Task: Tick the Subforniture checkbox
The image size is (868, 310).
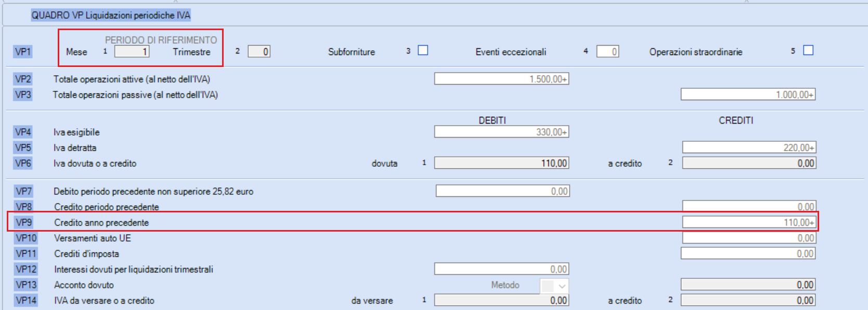Action: (x=423, y=50)
